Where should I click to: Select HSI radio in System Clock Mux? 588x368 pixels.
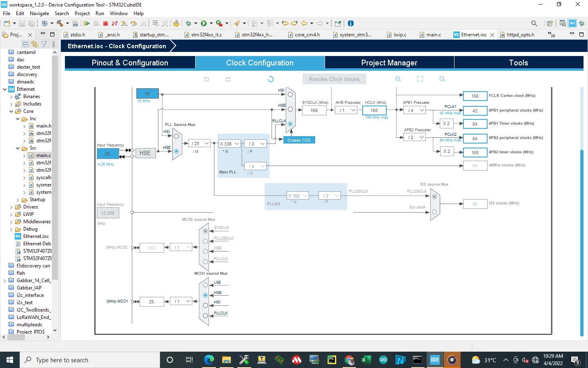point(290,94)
